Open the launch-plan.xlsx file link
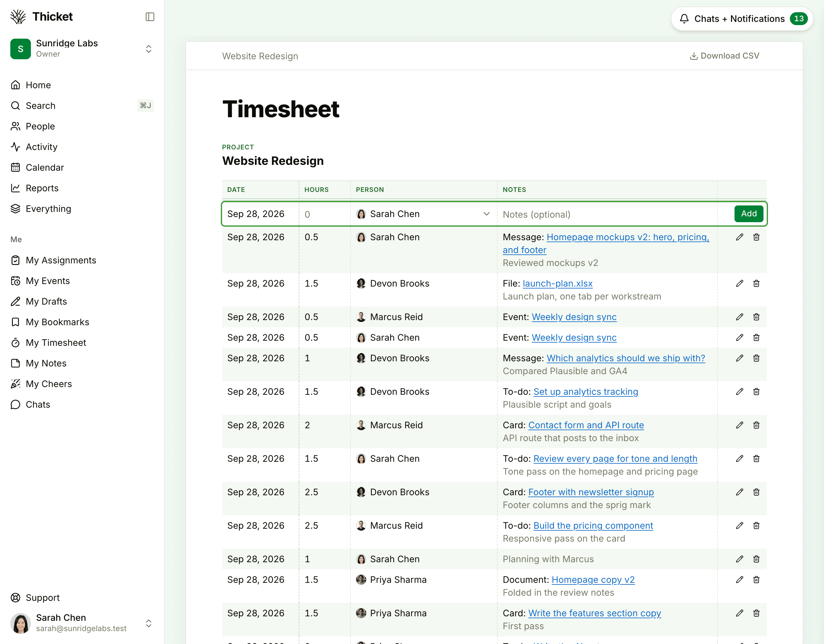This screenshot has height=644, width=824. tap(557, 283)
